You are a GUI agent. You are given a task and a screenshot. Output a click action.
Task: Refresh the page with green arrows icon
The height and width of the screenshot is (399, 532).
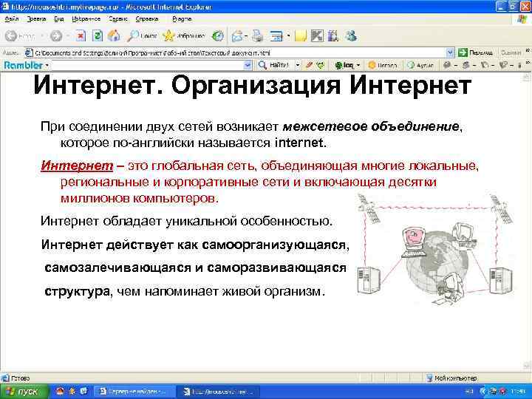98,35
